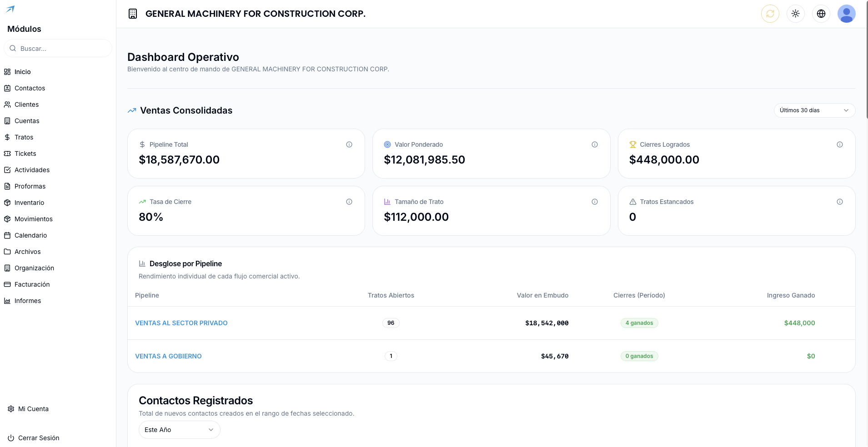Viewport: 868px width, 447px height.
Task: Click info icon on Tamaño de Trato card
Action: (x=595, y=202)
